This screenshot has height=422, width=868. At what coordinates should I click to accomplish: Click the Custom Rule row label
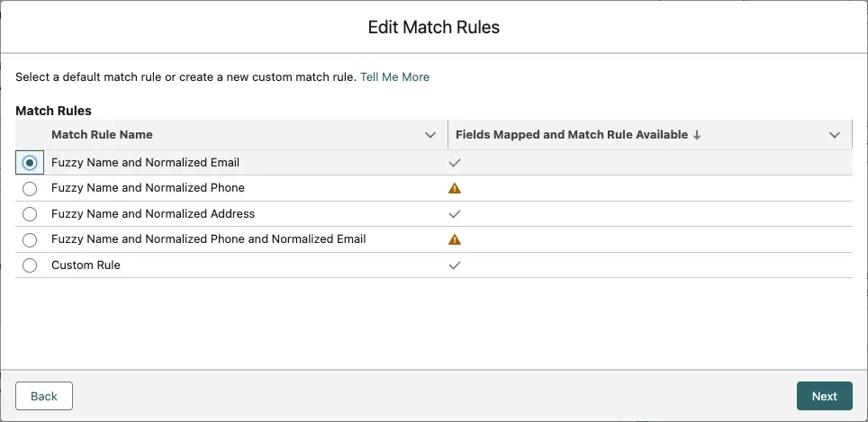coord(86,265)
